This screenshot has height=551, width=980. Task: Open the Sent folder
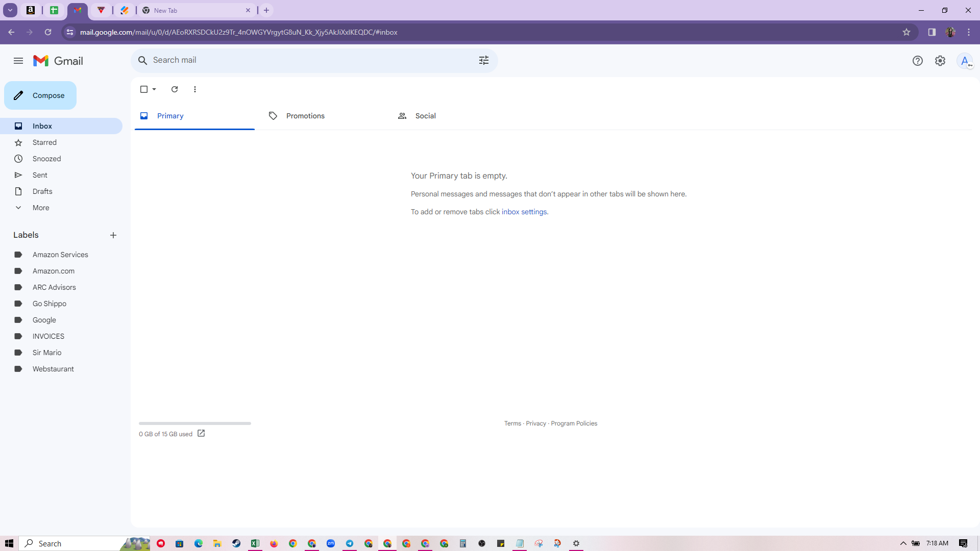tap(61, 175)
